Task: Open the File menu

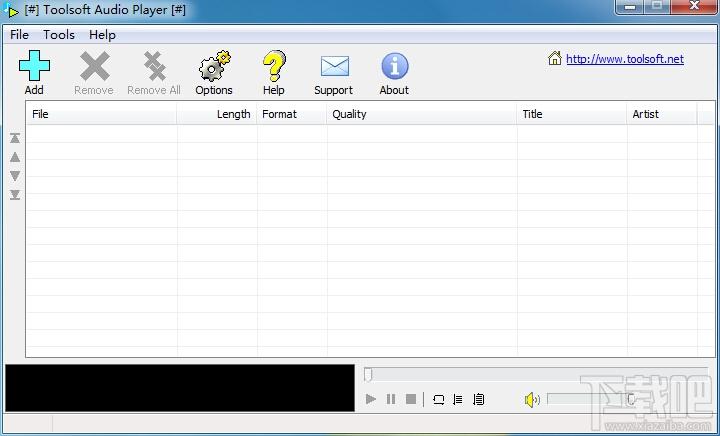Action: [x=19, y=35]
